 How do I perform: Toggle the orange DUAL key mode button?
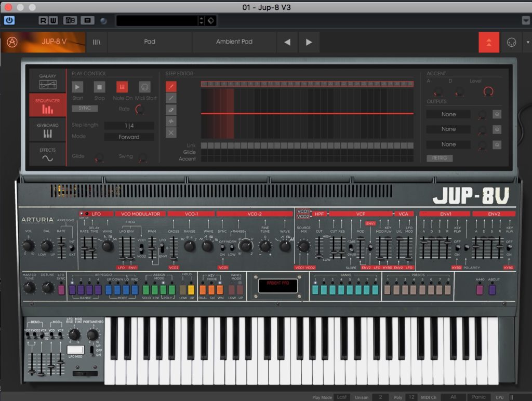pos(203,290)
